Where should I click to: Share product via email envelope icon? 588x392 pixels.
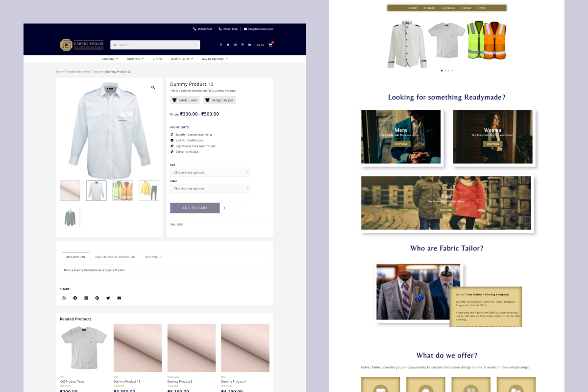[x=119, y=298]
